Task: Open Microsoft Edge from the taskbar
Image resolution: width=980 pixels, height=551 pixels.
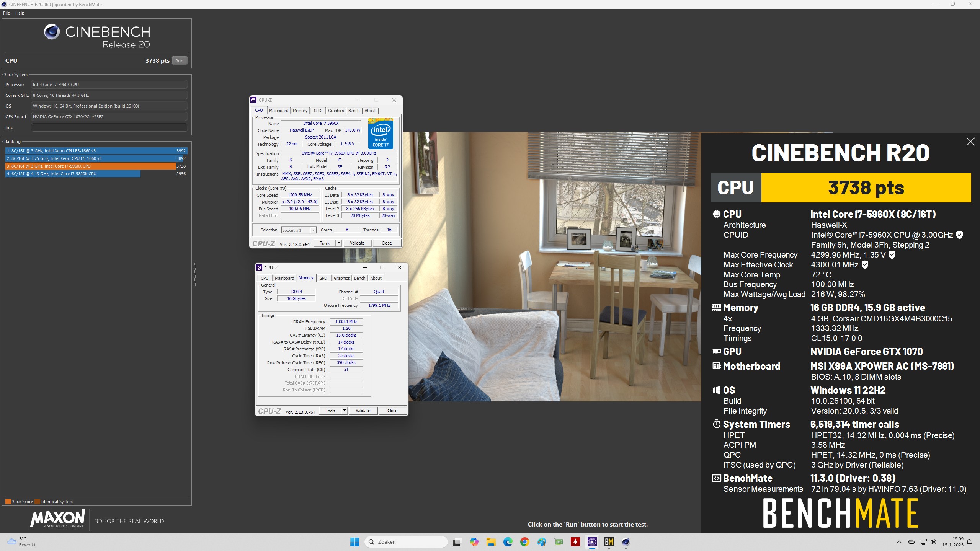Action: tap(508, 542)
